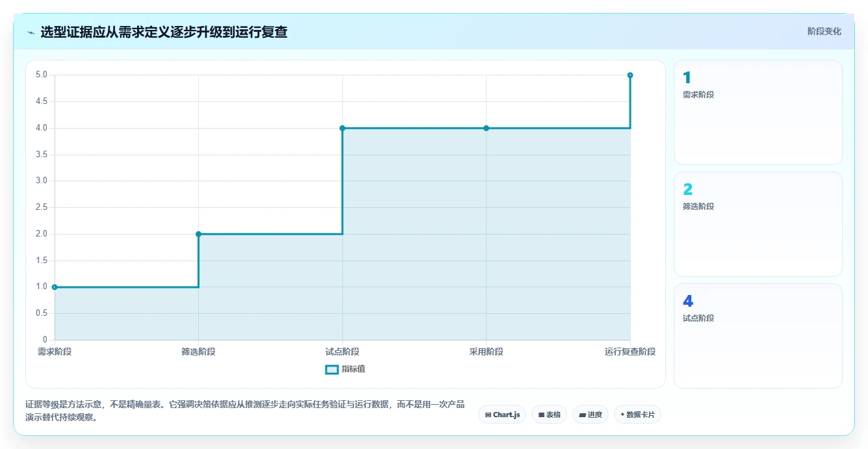Click the 指标值 legend color box
This screenshot has width=868, height=449.
(x=331, y=369)
